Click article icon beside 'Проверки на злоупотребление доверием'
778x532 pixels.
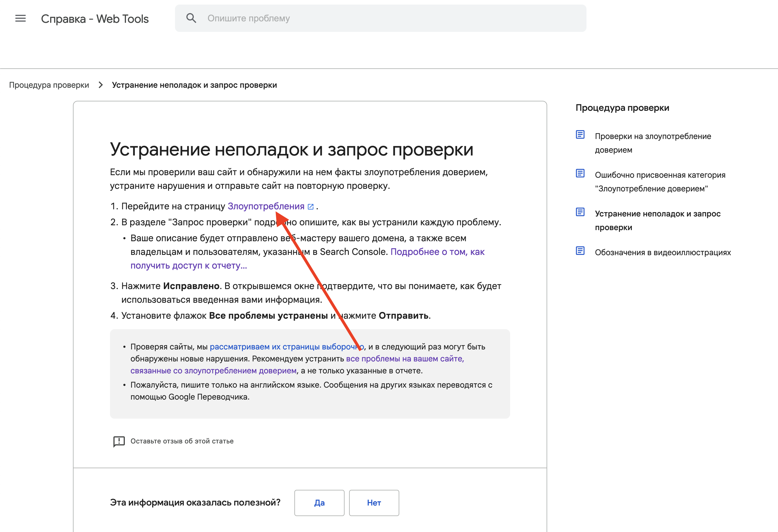580,134
